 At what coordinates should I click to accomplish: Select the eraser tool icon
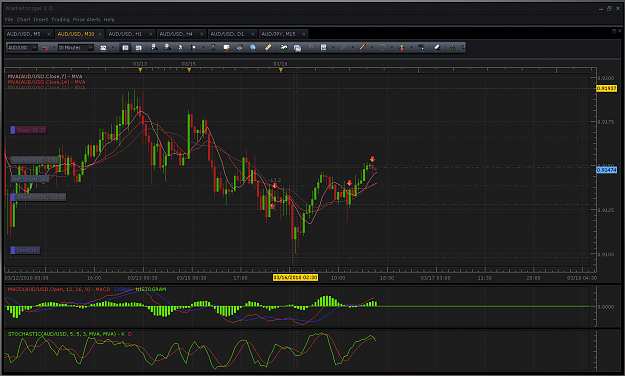437,47
